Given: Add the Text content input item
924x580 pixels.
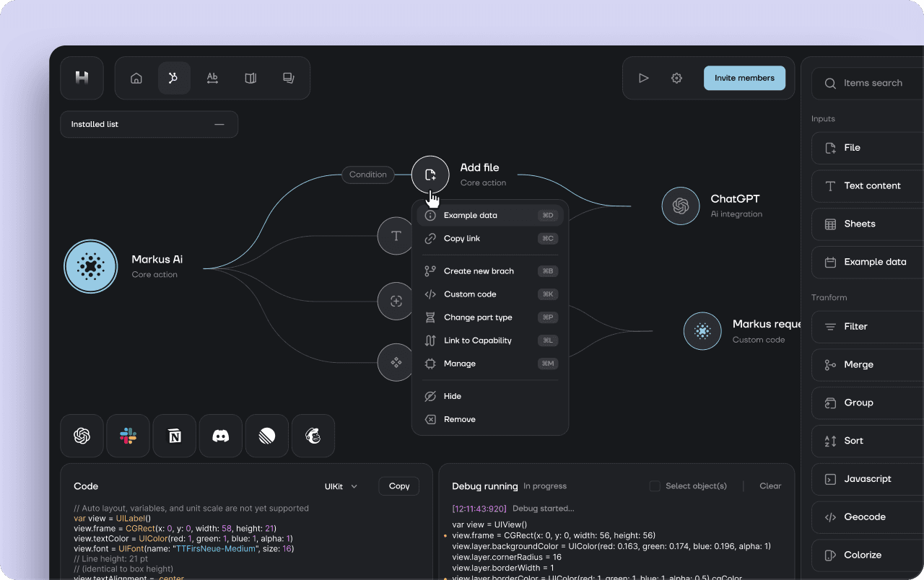Looking at the screenshot, I should click(868, 186).
